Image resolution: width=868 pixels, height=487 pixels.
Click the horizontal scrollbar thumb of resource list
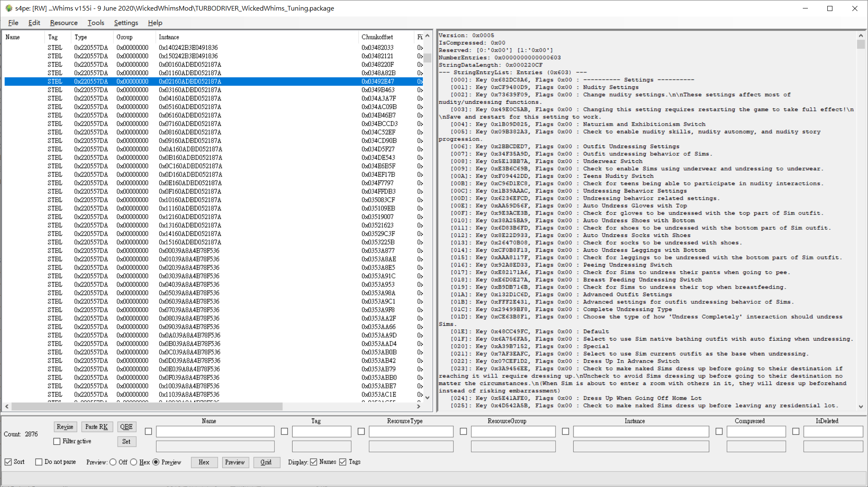click(x=147, y=406)
